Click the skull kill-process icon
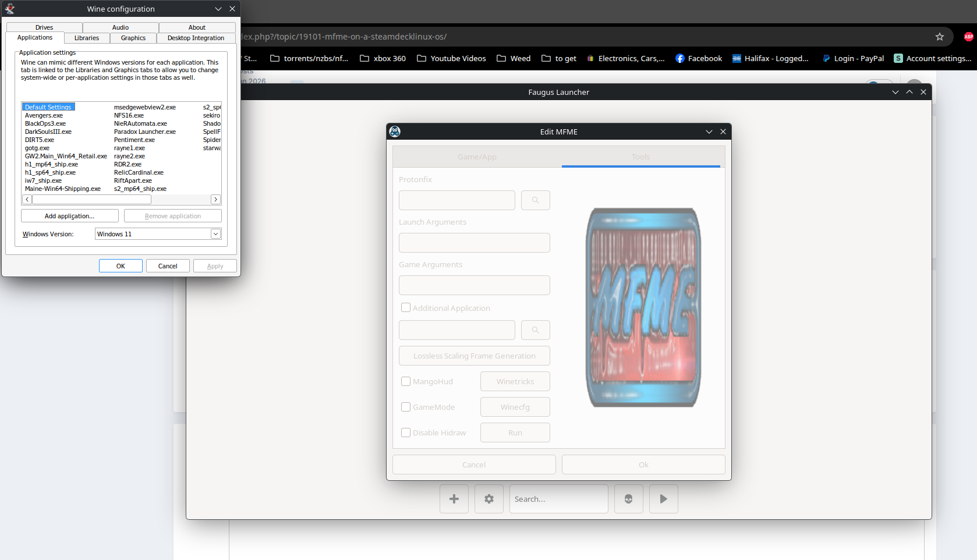This screenshot has width=977, height=560. (x=629, y=499)
